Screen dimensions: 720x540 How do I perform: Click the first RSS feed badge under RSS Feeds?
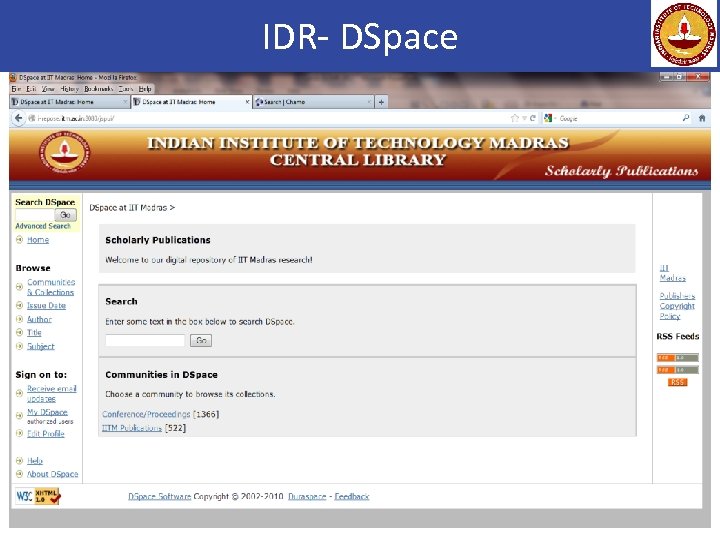click(x=677, y=358)
